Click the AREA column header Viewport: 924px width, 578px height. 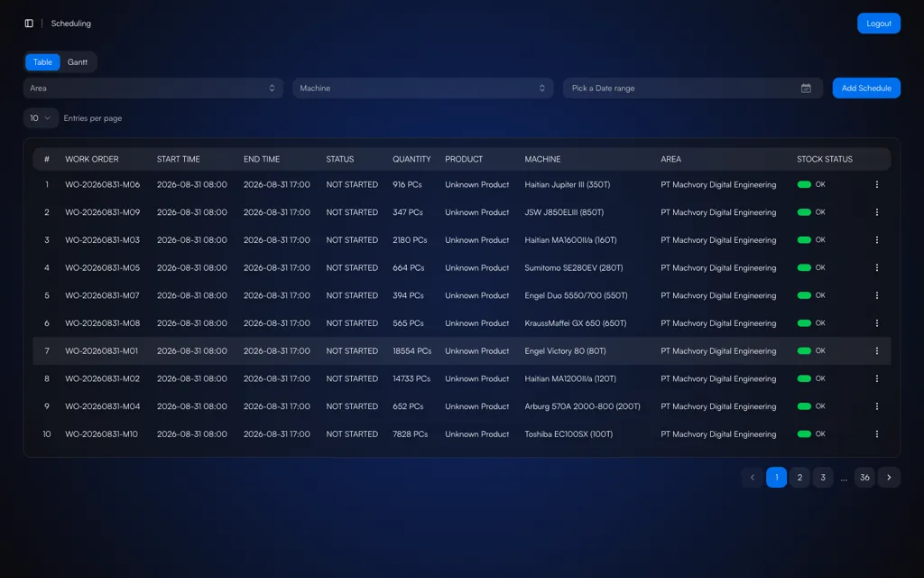point(670,159)
